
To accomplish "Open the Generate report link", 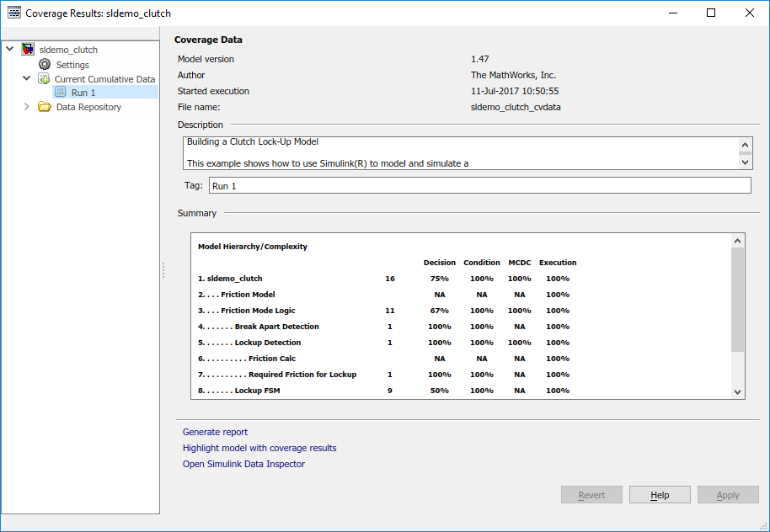I will (215, 432).
